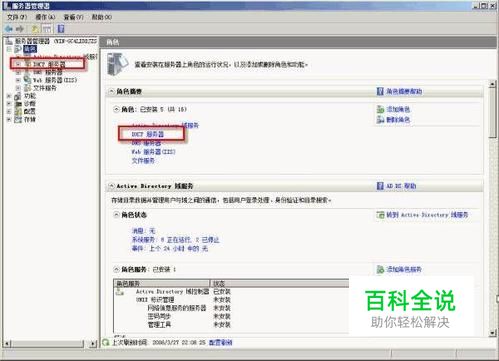Collapse the 角色 node in the tree
Viewport: 499px width, 361px height.
pos(9,49)
